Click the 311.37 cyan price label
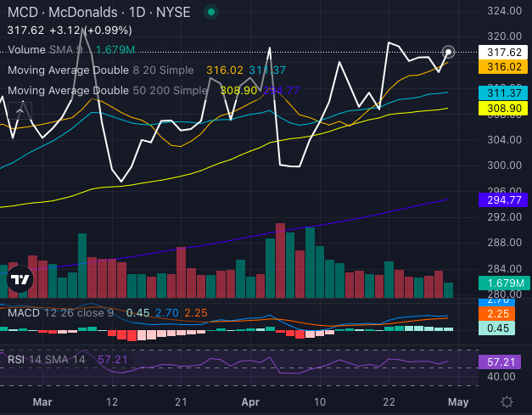 coord(503,93)
